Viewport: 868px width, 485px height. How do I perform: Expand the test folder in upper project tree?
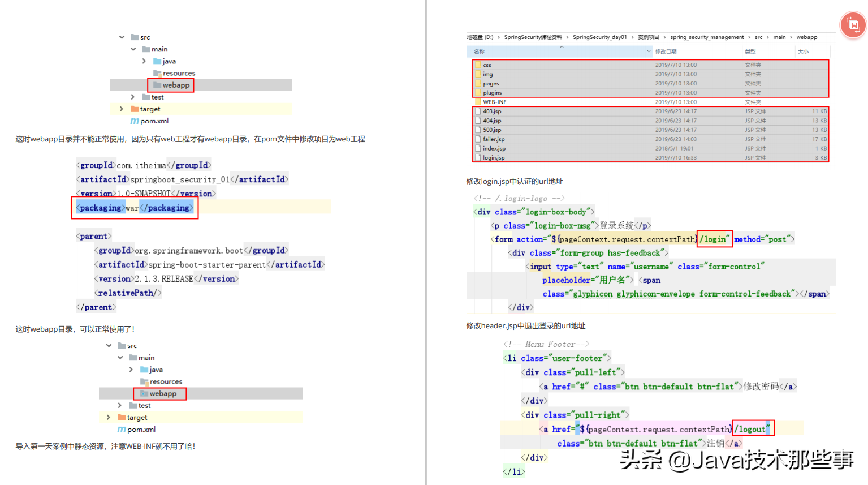point(133,97)
